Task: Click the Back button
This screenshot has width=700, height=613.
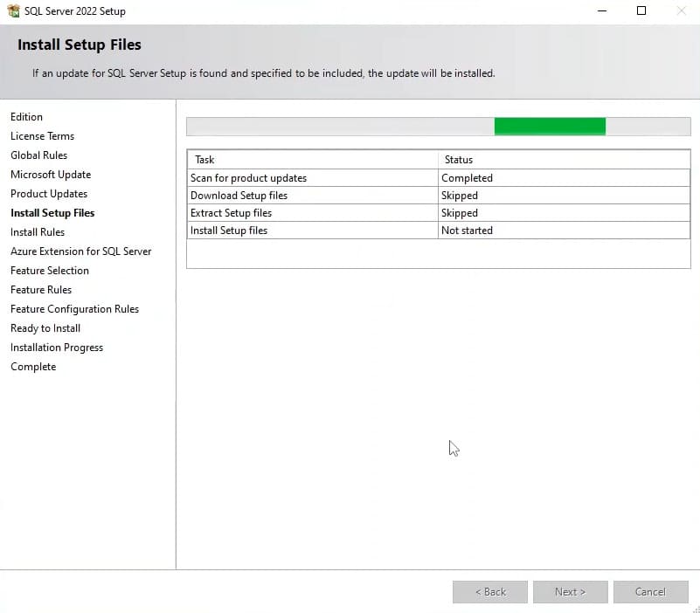Action: click(490, 592)
